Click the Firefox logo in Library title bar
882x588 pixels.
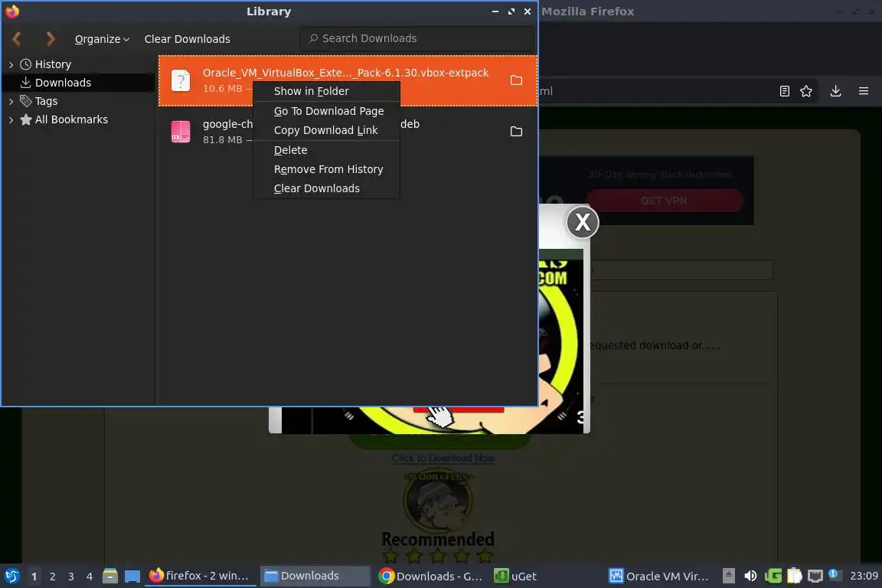pos(11,11)
